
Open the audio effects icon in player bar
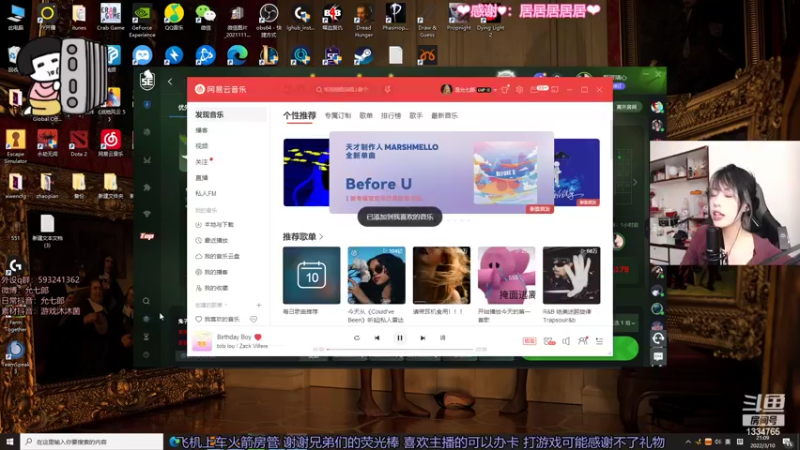549,341
